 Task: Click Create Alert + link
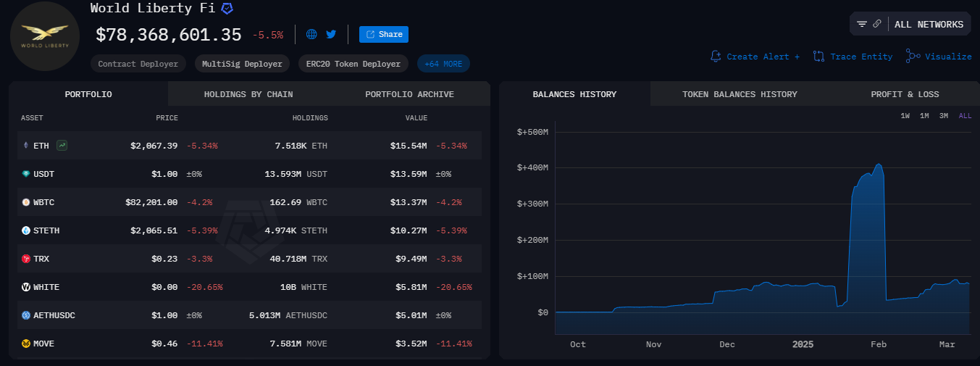click(763, 57)
